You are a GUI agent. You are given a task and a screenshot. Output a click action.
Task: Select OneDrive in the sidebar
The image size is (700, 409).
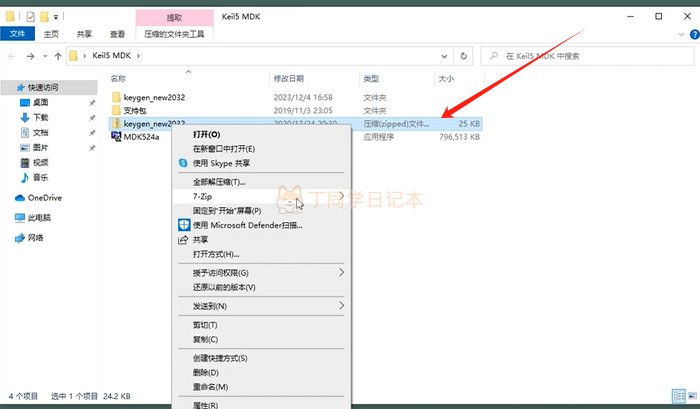click(45, 198)
